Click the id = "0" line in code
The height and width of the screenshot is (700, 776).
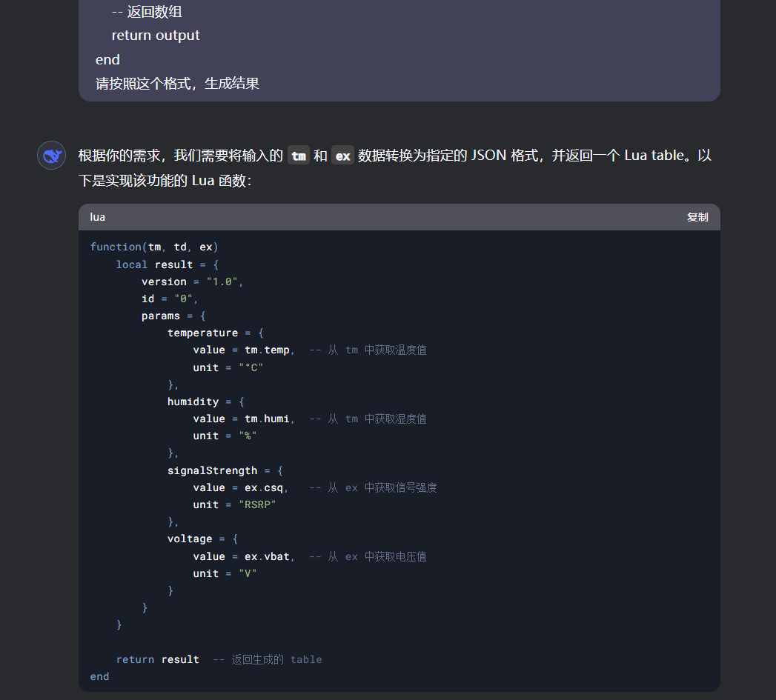click(167, 298)
